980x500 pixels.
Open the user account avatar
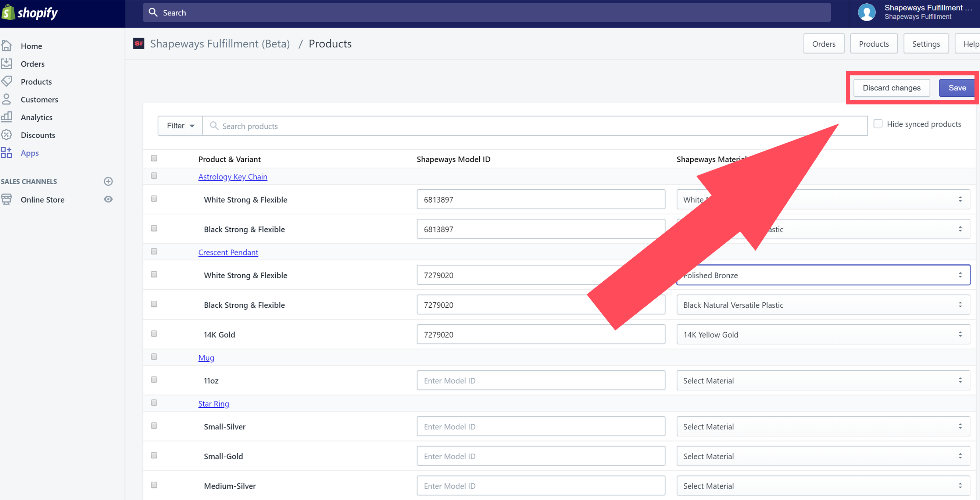pyautogui.click(x=866, y=12)
